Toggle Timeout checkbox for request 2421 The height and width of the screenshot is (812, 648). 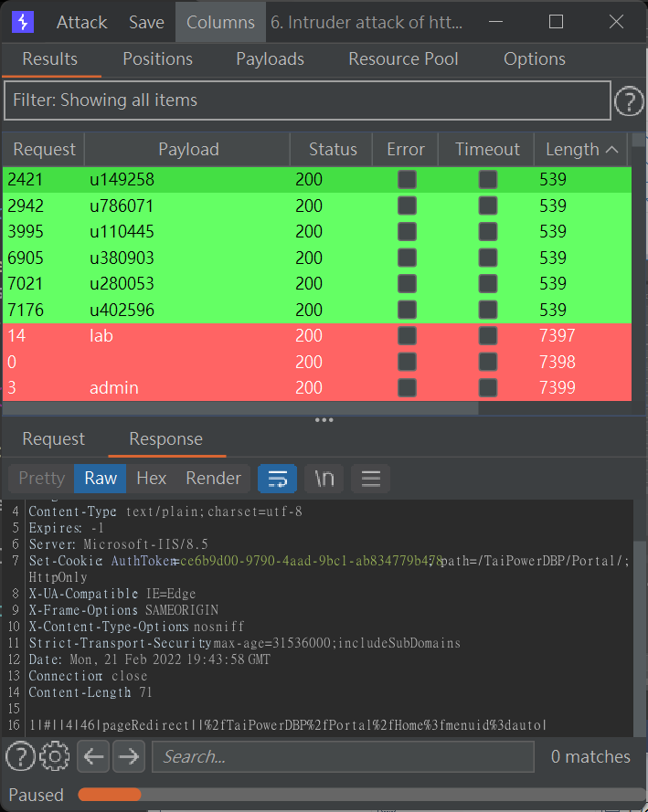pos(487,180)
